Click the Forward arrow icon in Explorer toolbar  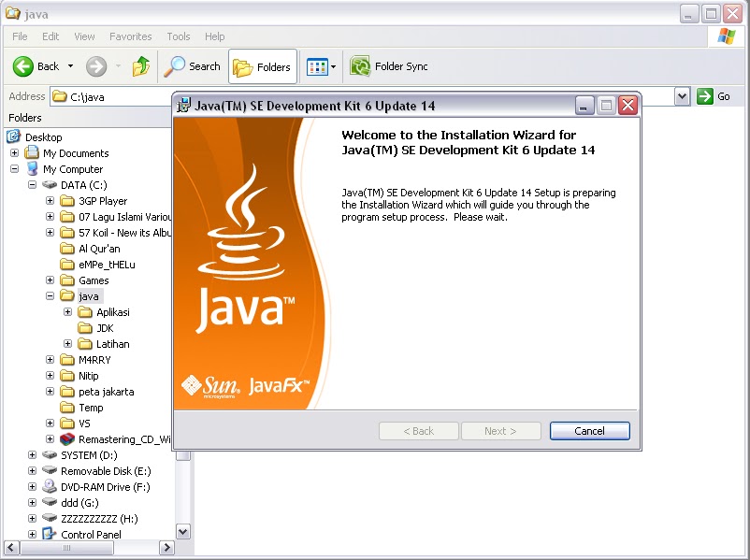[x=96, y=66]
